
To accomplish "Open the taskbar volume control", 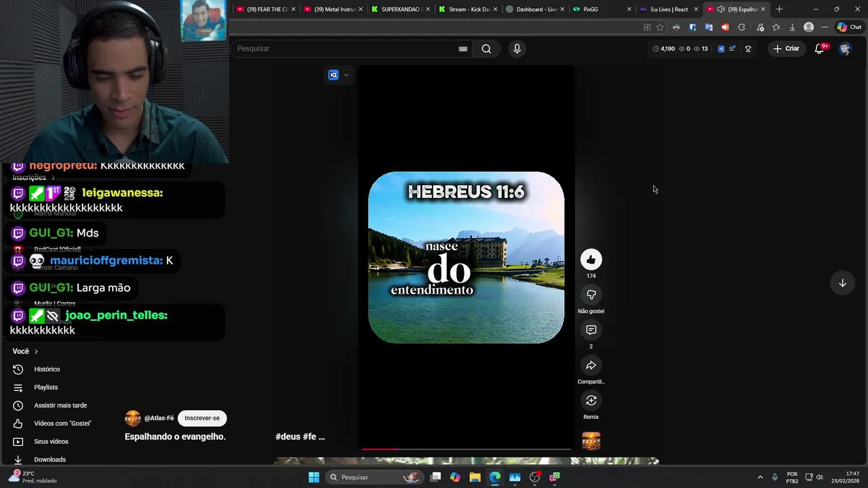I will pos(819,477).
